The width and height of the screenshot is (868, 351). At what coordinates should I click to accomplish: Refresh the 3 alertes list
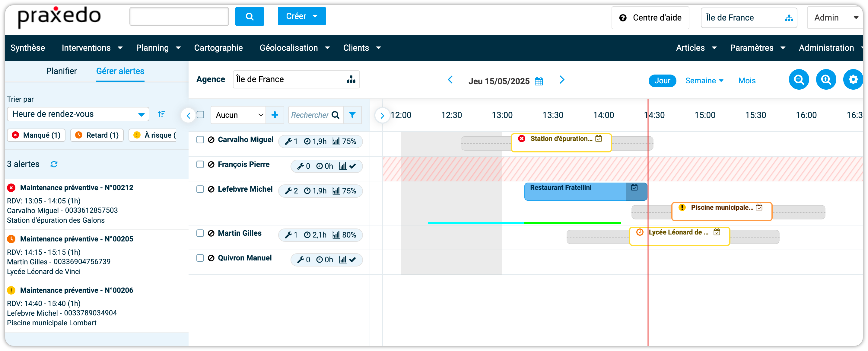pos(54,164)
